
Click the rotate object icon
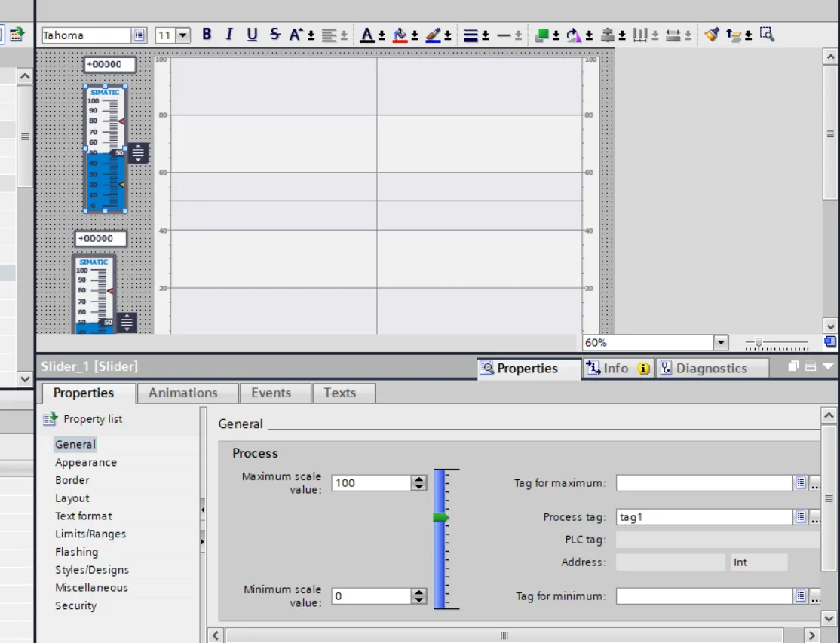pos(572,34)
